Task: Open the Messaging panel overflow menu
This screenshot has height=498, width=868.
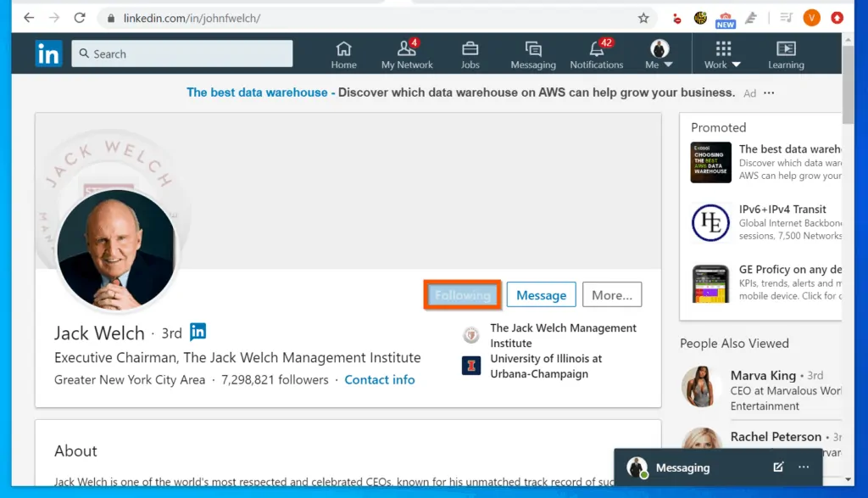Action: tap(803, 467)
